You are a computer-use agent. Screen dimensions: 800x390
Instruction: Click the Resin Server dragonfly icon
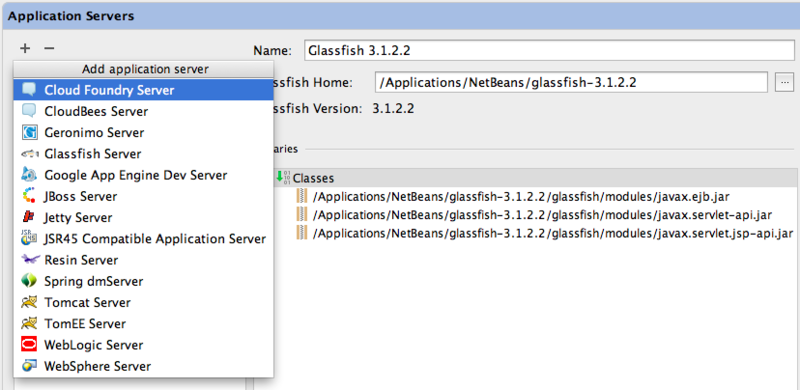pos(30,259)
